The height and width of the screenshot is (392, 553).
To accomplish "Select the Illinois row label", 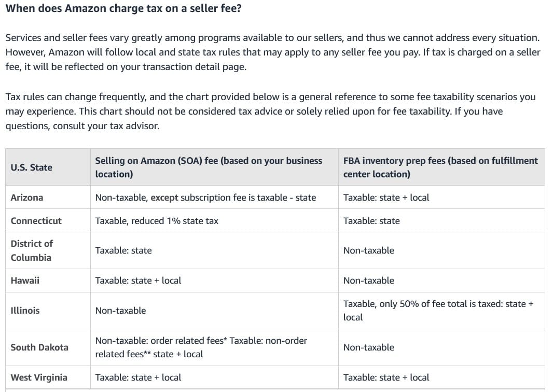I will pos(25,311).
